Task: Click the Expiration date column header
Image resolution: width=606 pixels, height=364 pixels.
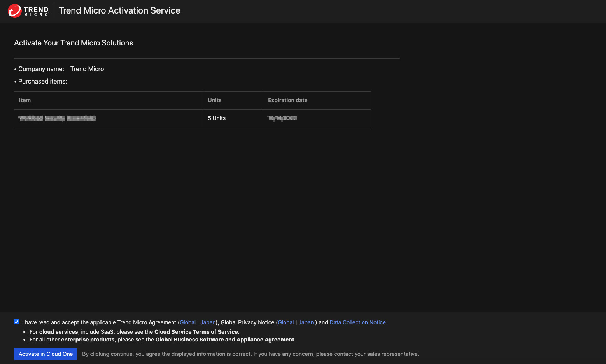Action: coord(287,100)
